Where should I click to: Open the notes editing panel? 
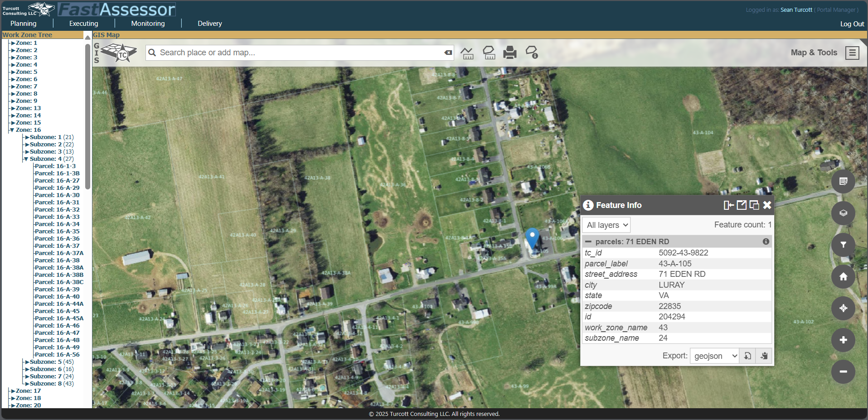tap(843, 181)
